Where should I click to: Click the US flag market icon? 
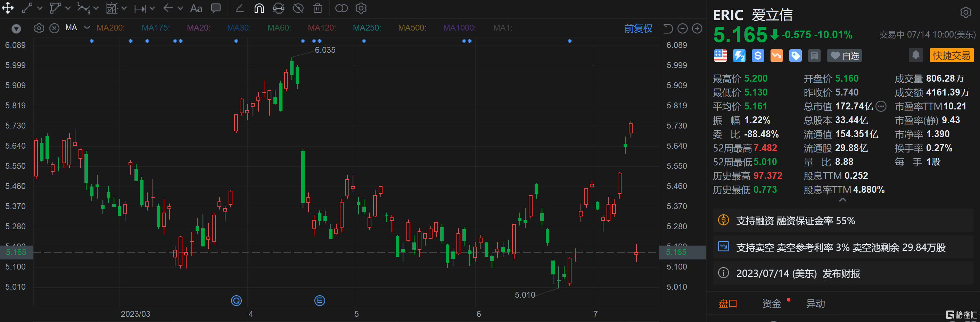tap(720, 56)
